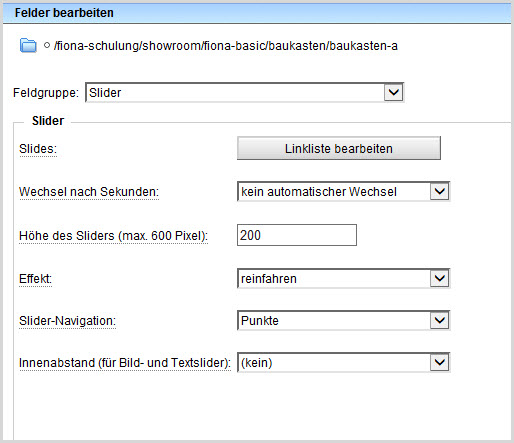Expand the Wechsel nach Sekunden dropdown arrow
Viewport: 514px width, 443px height.
pyautogui.click(x=440, y=192)
